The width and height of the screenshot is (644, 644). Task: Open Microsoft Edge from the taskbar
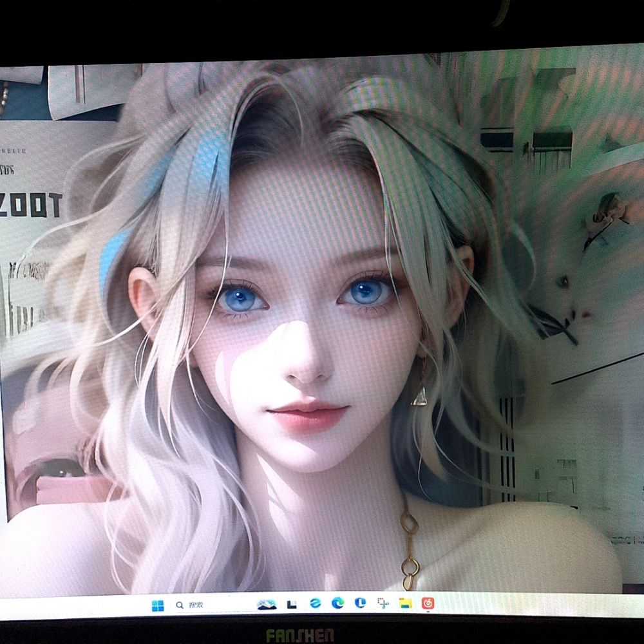(337, 603)
